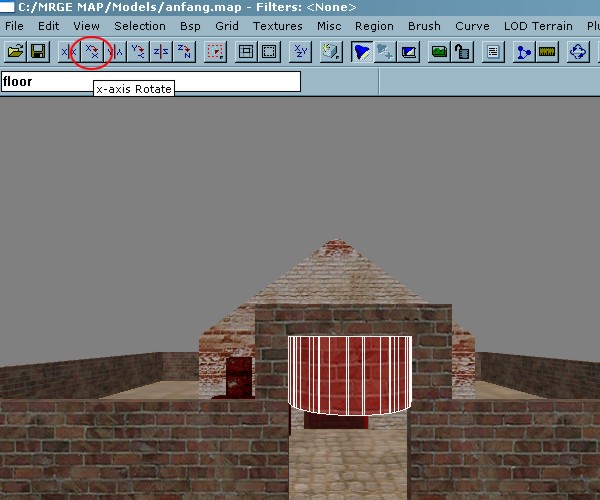Open the Textures menu
Image resolution: width=600 pixels, height=500 pixels.
pos(277,26)
